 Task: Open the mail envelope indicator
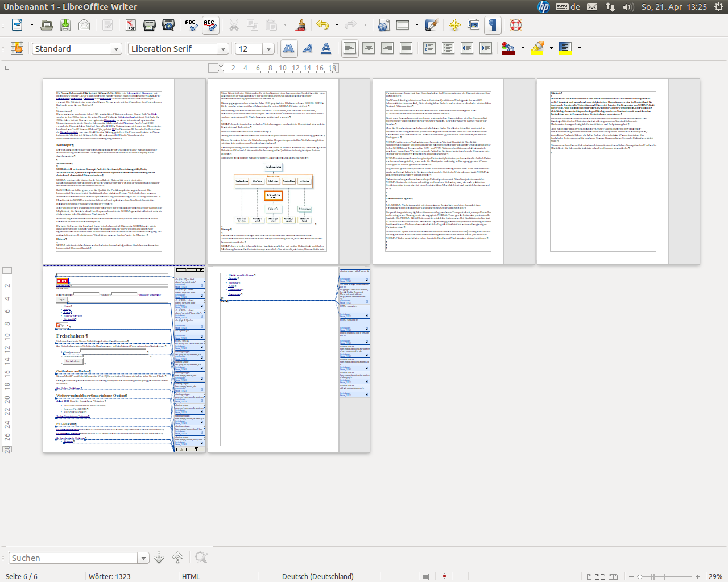[x=592, y=7]
